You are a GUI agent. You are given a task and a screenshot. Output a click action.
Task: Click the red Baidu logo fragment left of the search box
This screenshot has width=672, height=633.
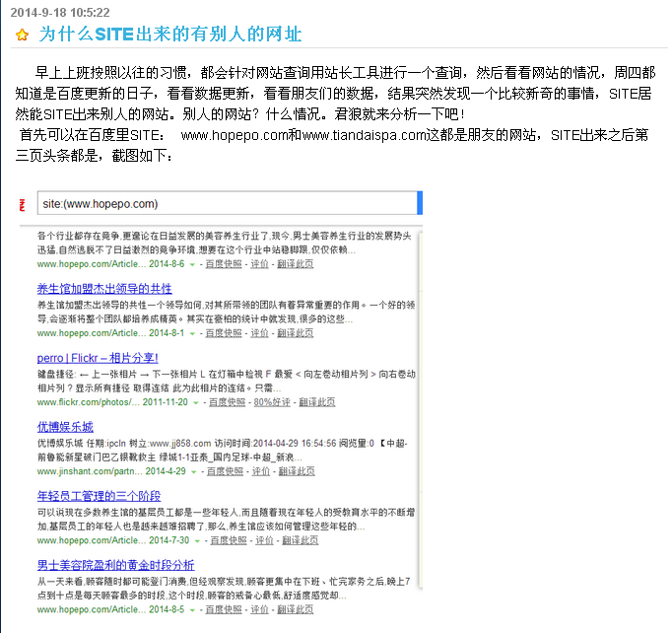23,205
